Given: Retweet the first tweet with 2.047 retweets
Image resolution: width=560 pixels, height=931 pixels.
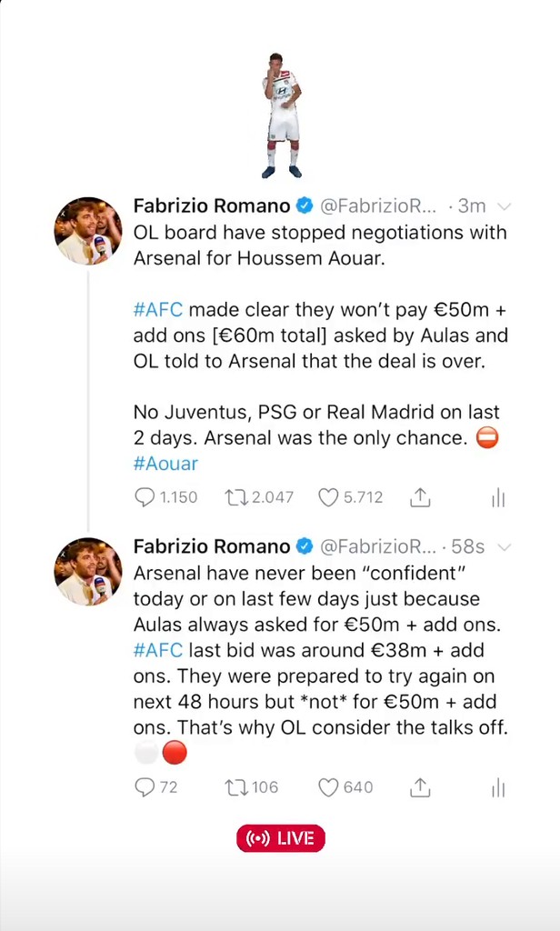Looking at the screenshot, I should coord(236,497).
